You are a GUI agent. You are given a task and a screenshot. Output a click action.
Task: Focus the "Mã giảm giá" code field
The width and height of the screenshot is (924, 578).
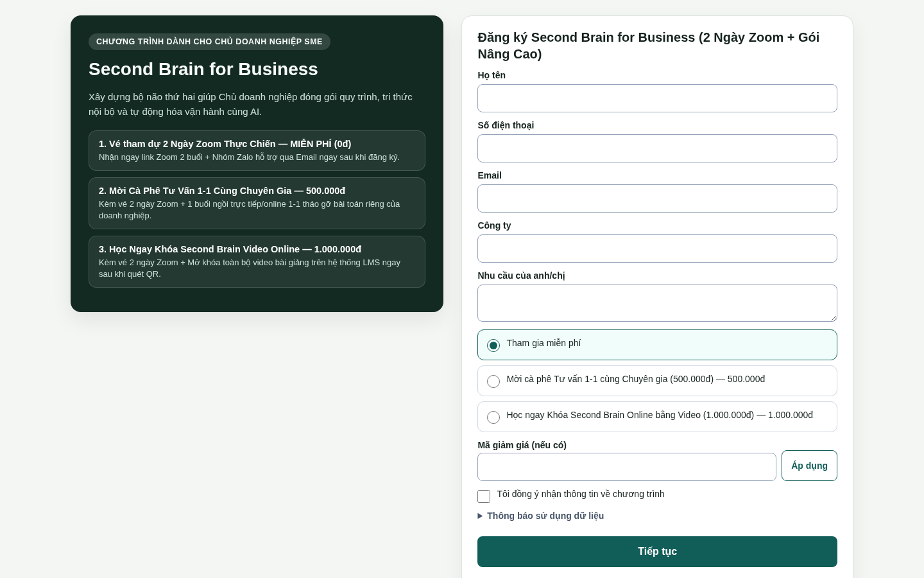point(627,467)
